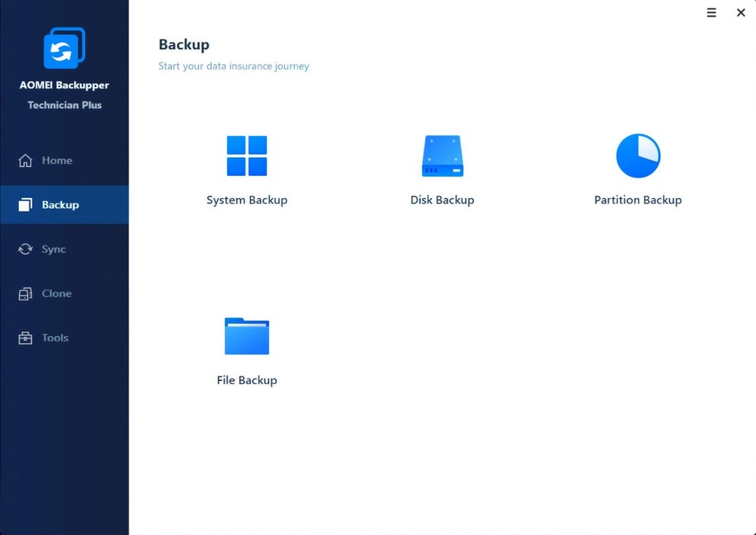
Task: Open the hamburger menu
Action: coord(711,13)
